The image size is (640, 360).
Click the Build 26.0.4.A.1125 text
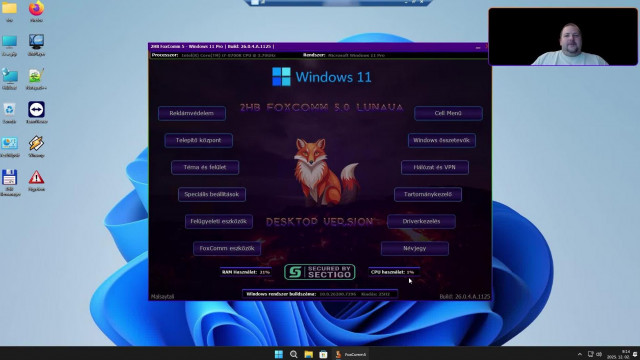pyautogui.click(x=464, y=296)
